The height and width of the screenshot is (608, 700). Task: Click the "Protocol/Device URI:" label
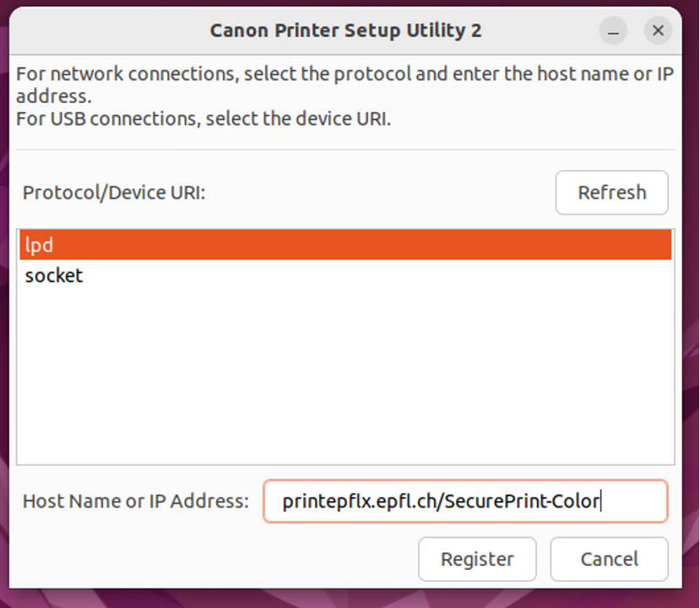point(114,193)
